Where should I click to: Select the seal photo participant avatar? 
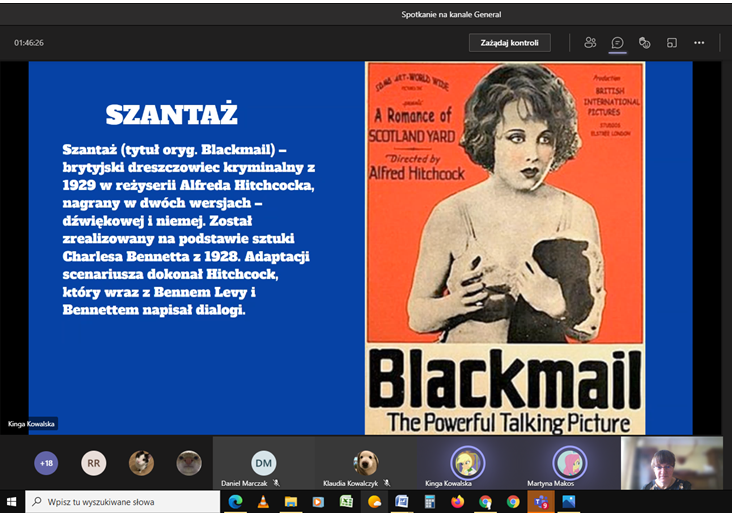point(189,463)
